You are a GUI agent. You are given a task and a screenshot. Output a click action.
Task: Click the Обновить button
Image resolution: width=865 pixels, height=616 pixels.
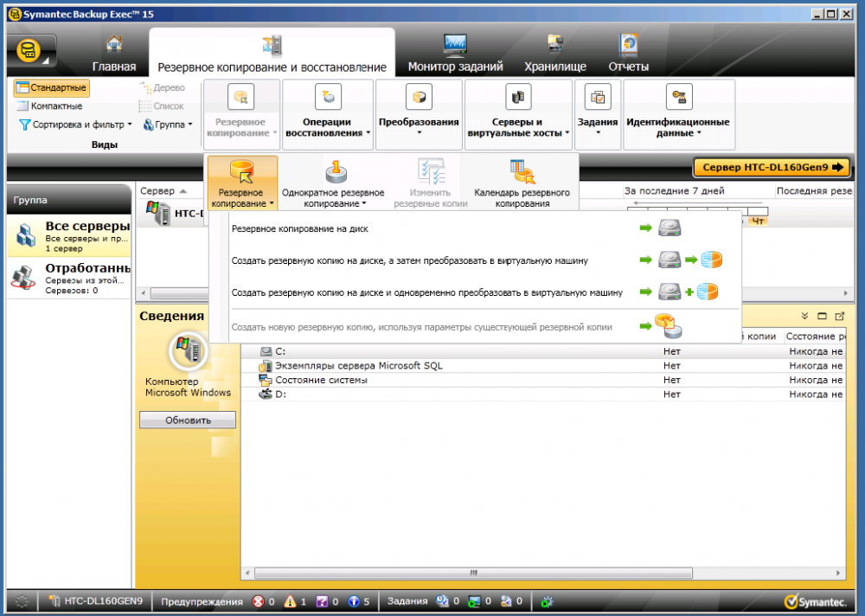coord(188,420)
